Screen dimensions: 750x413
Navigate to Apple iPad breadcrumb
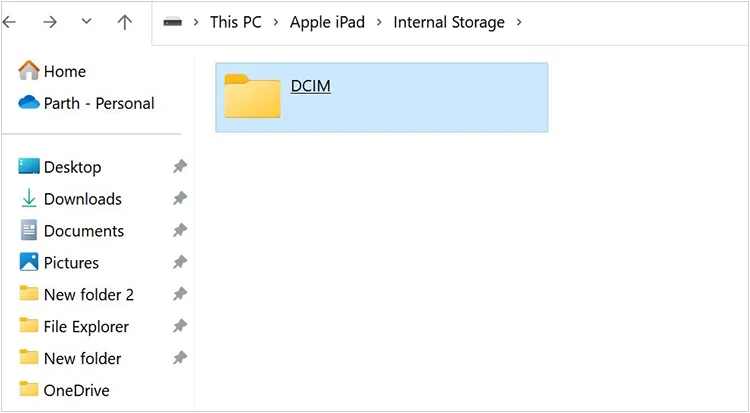327,22
